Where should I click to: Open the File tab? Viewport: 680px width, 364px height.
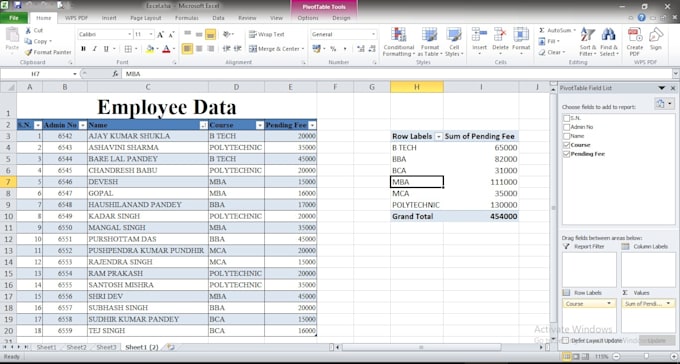click(14, 18)
